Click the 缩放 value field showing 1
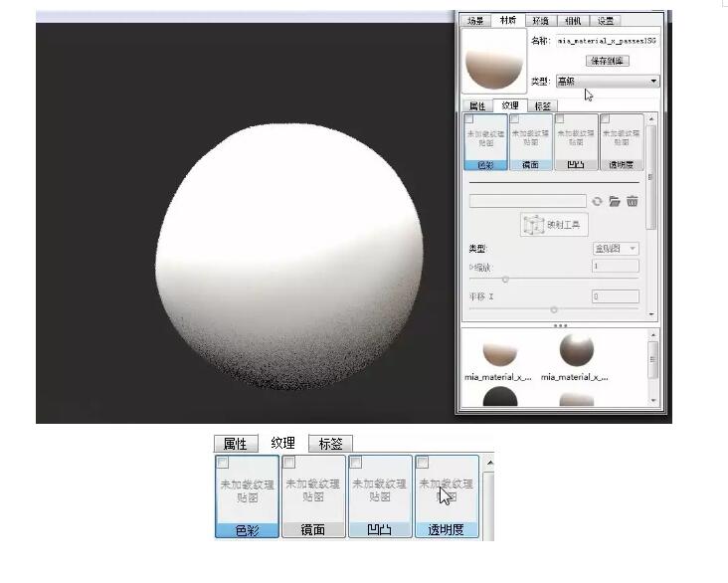728x583 pixels. click(x=616, y=267)
